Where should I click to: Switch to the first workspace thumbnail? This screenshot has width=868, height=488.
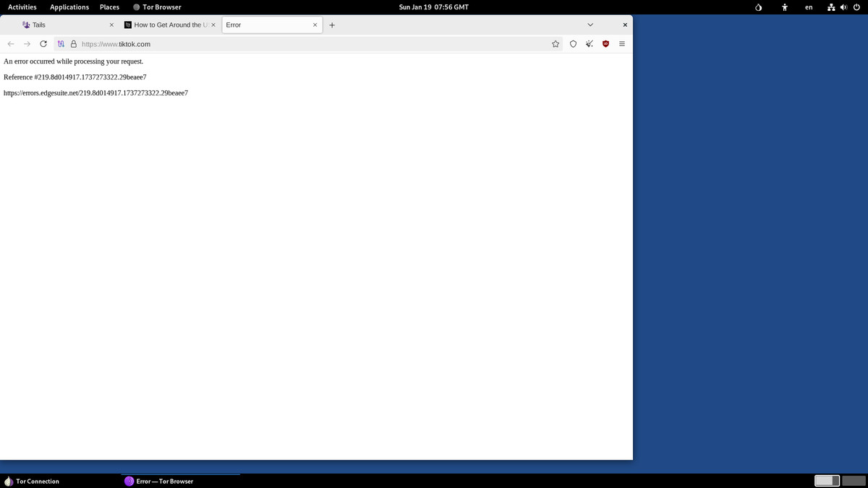pos(827,481)
